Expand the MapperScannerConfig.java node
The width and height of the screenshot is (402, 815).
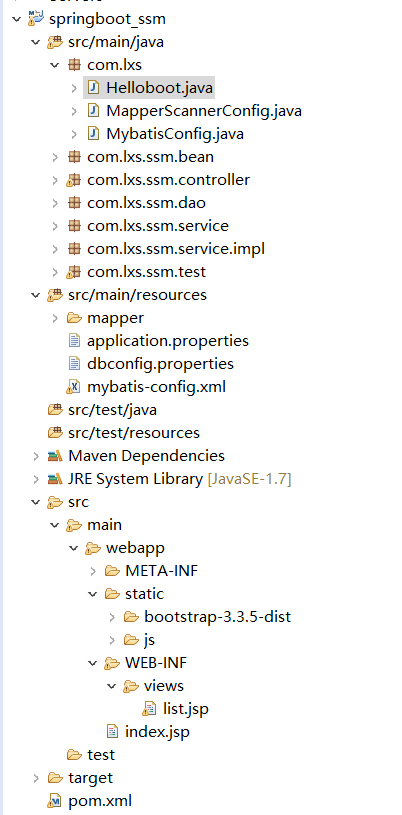tap(74, 111)
